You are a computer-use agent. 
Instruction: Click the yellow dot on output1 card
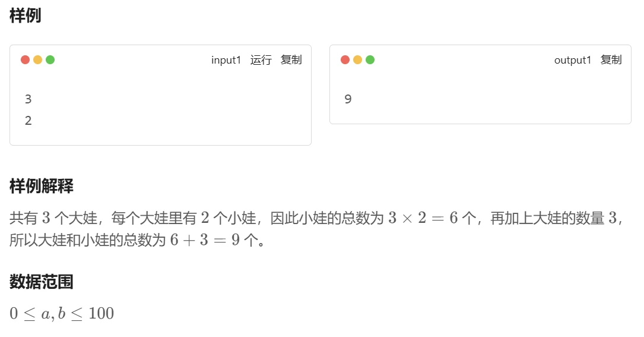pos(358,59)
